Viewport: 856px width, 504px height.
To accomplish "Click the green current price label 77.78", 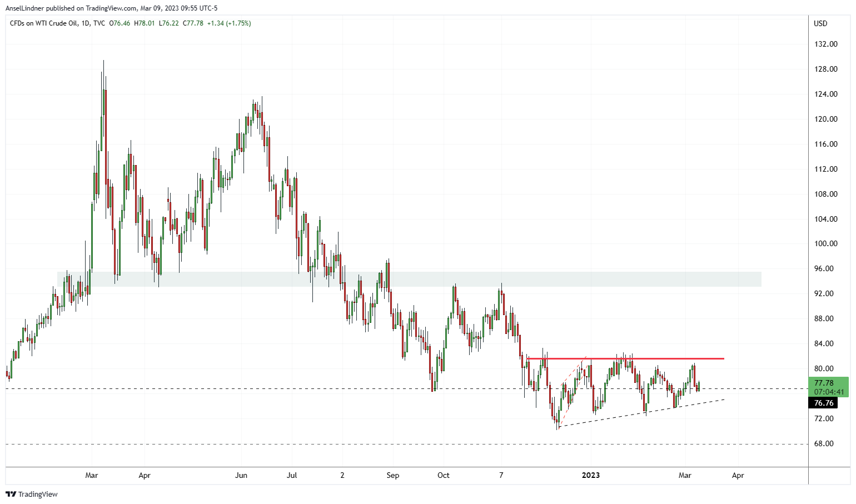I will coord(828,387).
